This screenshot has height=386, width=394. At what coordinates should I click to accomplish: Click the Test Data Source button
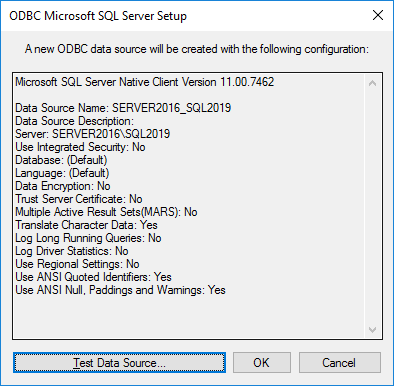[x=119, y=363]
